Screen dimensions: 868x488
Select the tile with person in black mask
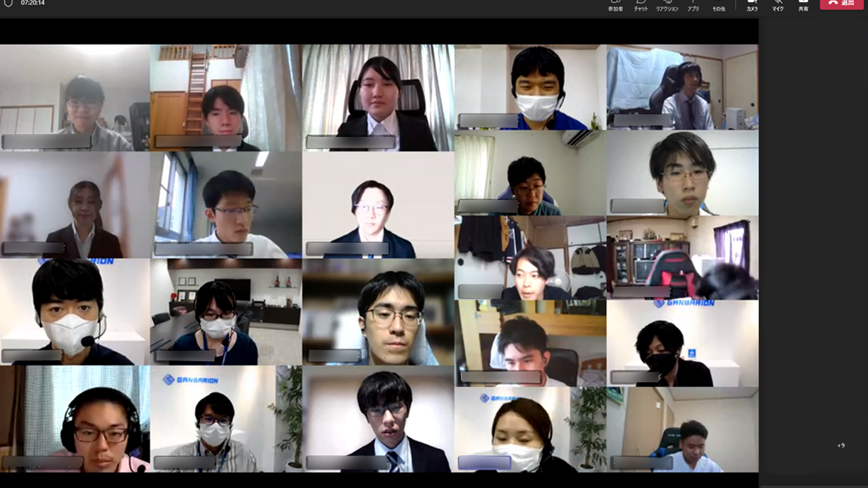[682, 344]
